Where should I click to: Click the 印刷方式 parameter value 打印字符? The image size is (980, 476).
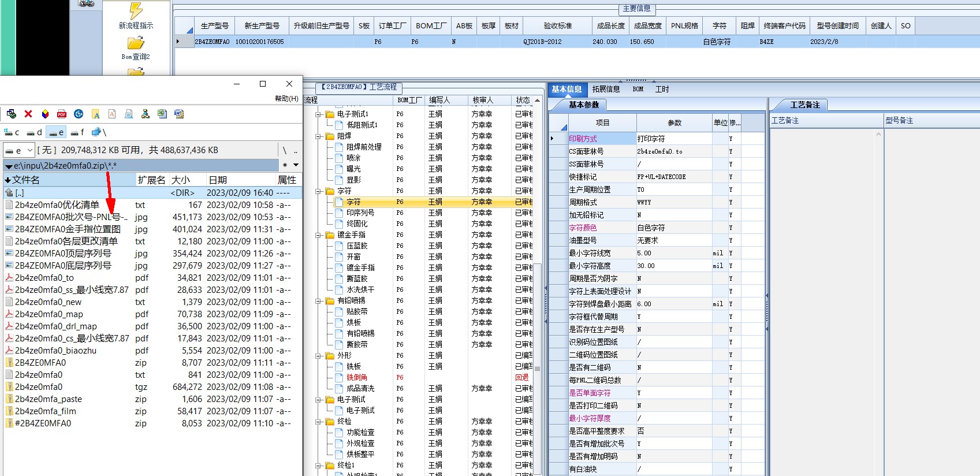674,139
